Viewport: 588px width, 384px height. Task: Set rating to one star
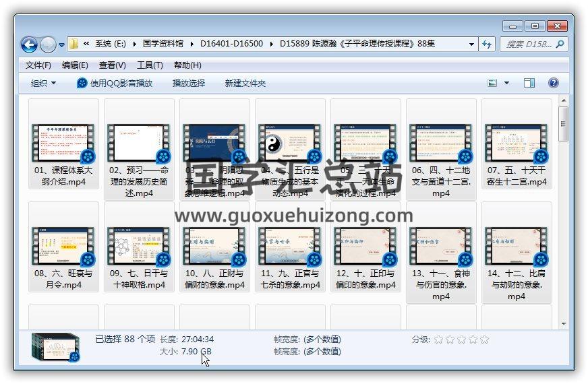tap(438, 340)
